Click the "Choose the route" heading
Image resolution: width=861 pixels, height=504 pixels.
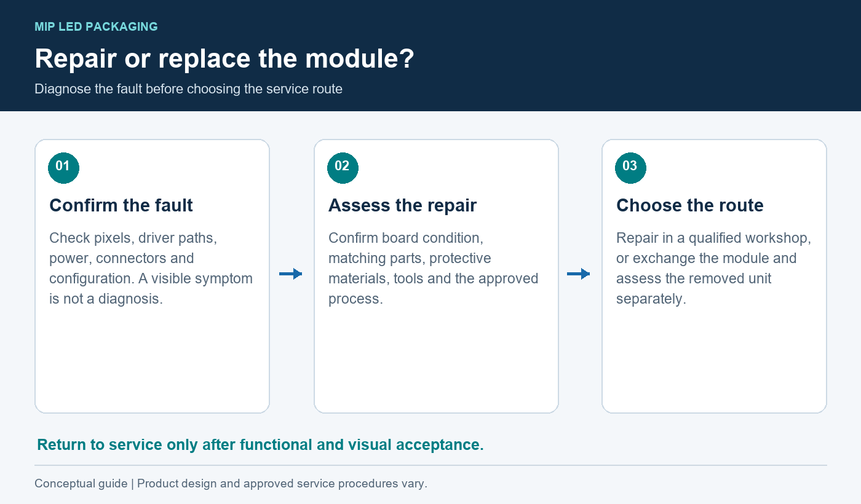690,205
